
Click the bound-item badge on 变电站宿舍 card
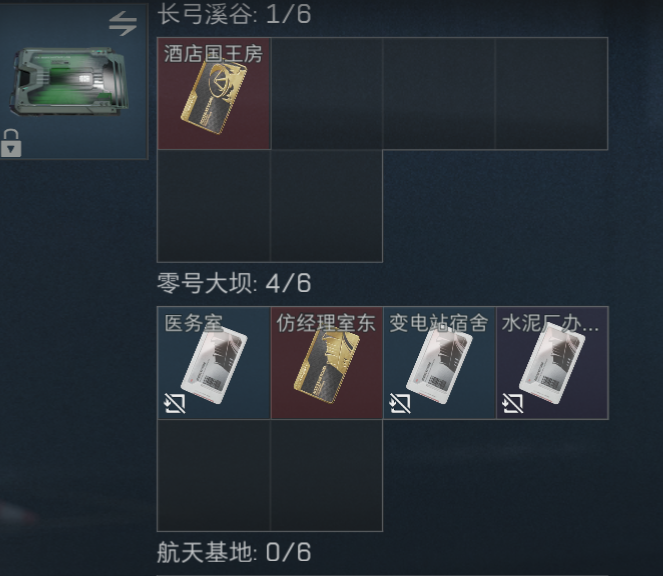[400, 403]
